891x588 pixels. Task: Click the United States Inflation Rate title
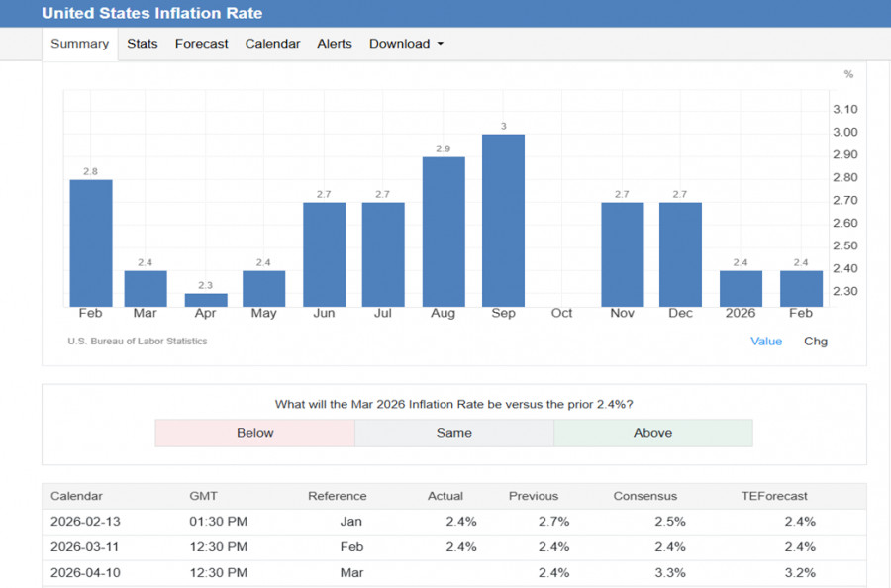151,14
